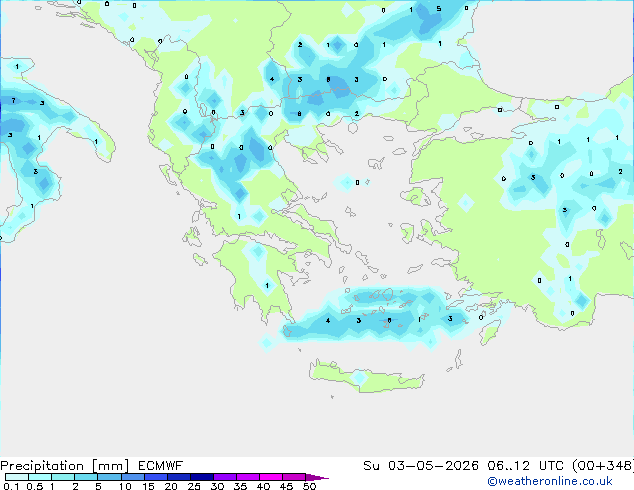Click the 40 to 45 mm magenta swatch
Screen dimensions: 634x490
coord(271,477)
